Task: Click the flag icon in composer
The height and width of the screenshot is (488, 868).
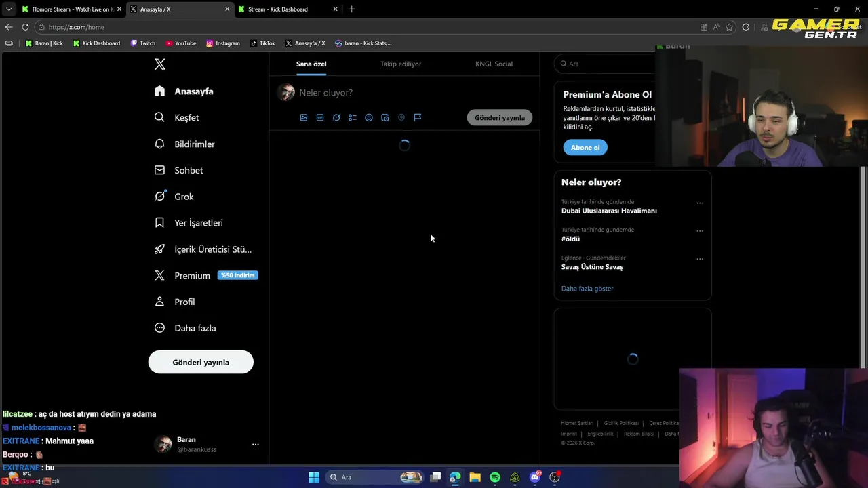Action: coord(418,117)
